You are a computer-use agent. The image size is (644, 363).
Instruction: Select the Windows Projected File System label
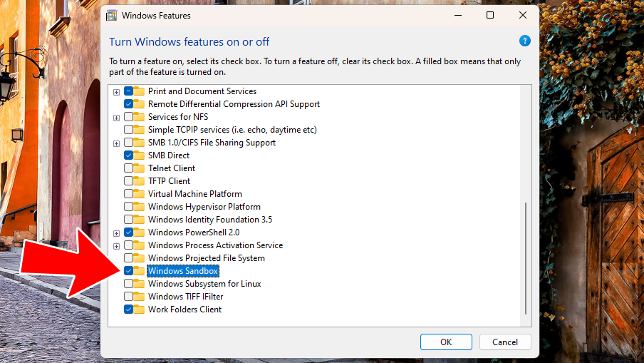click(206, 258)
